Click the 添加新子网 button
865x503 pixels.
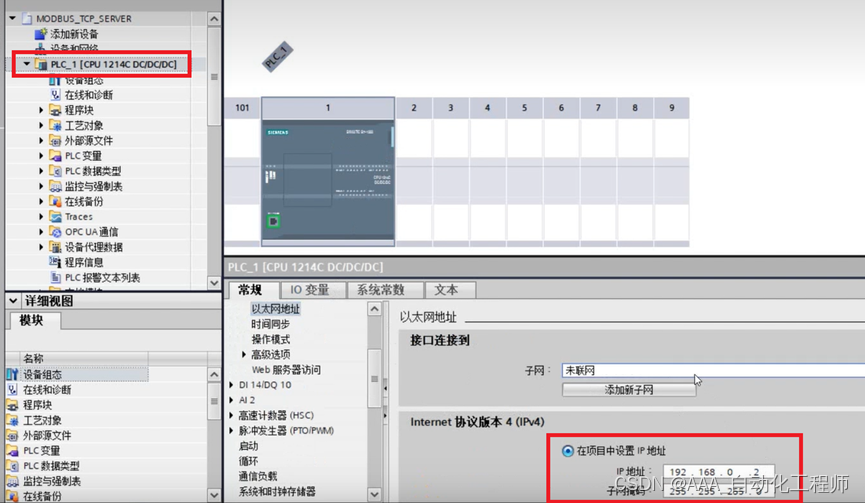pyautogui.click(x=629, y=390)
